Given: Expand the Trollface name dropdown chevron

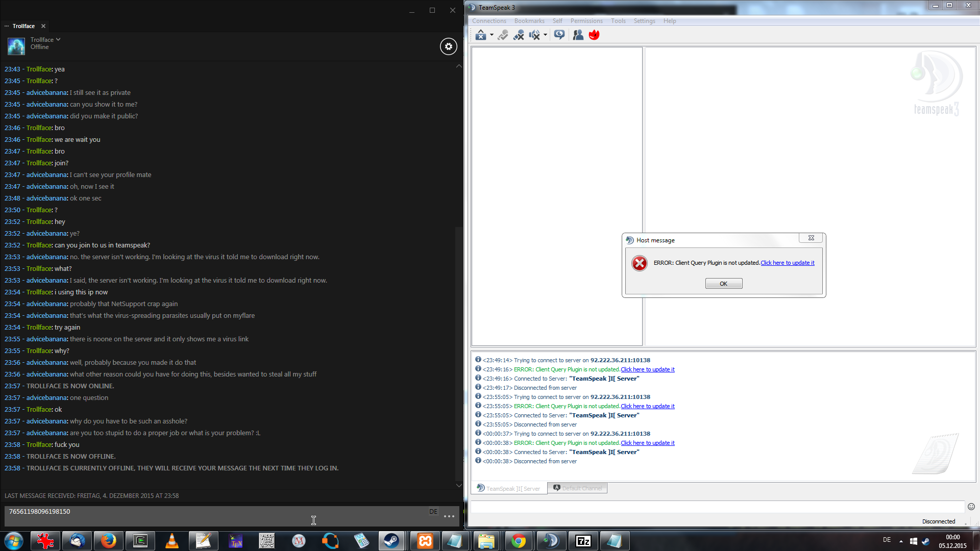Looking at the screenshot, I should [58, 39].
